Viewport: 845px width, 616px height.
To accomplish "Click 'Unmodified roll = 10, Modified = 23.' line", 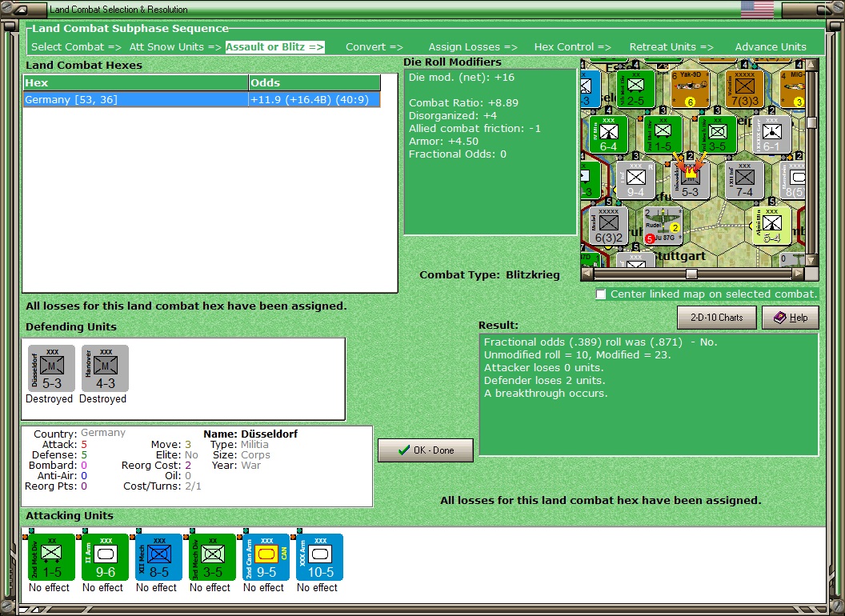I will coord(577,354).
